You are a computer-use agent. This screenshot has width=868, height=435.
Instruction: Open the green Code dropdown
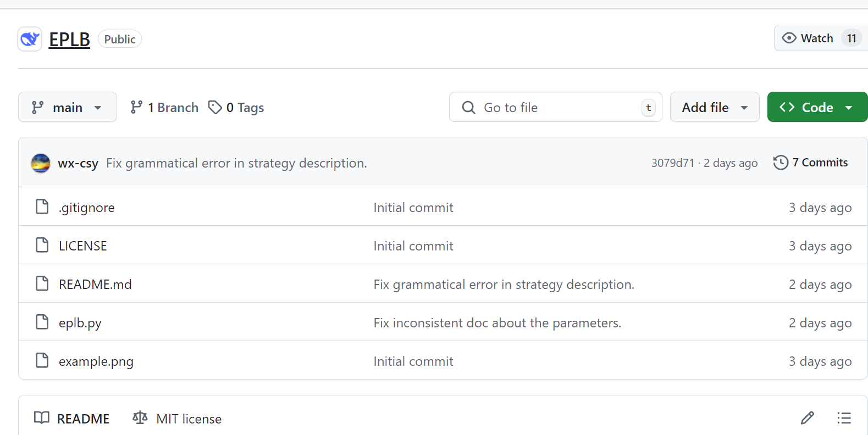tap(817, 107)
